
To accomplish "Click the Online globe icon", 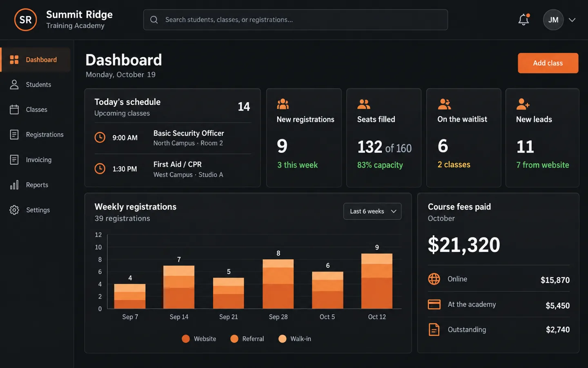I will 434,279.
